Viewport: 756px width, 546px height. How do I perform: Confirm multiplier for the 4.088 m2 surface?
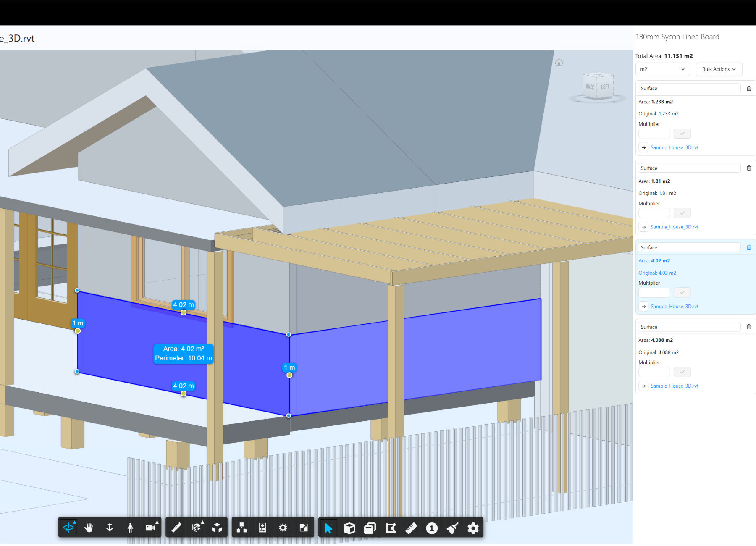[682, 372]
